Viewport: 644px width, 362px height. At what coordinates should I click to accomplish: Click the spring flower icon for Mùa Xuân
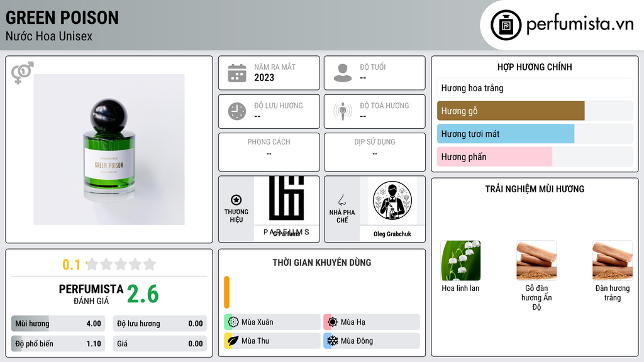233,322
